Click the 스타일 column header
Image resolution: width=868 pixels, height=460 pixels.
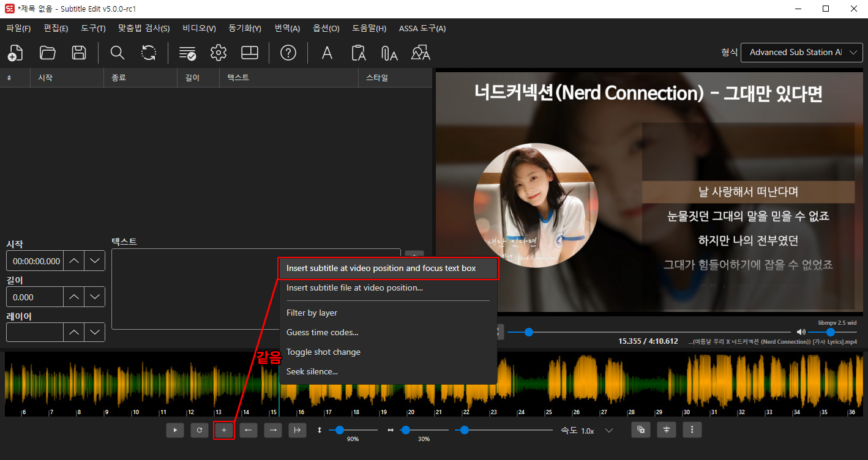pos(395,78)
